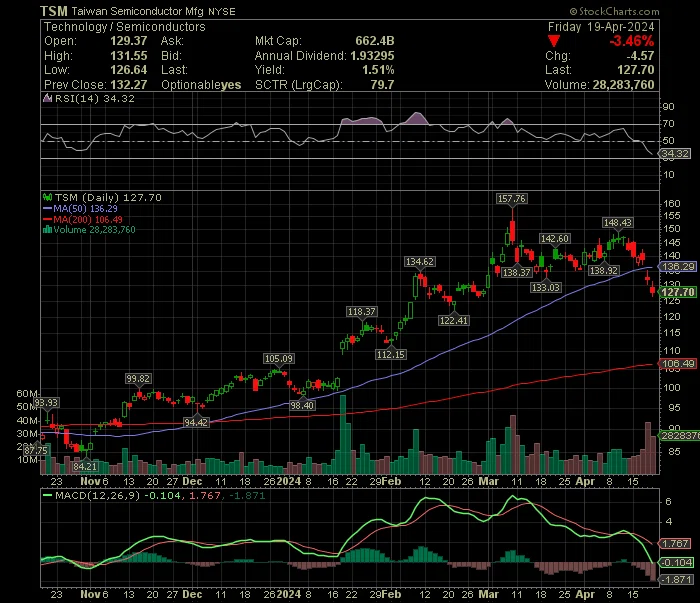Click the 148.43 price label
Screen dimensions: 700x603
pyautogui.click(x=617, y=222)
